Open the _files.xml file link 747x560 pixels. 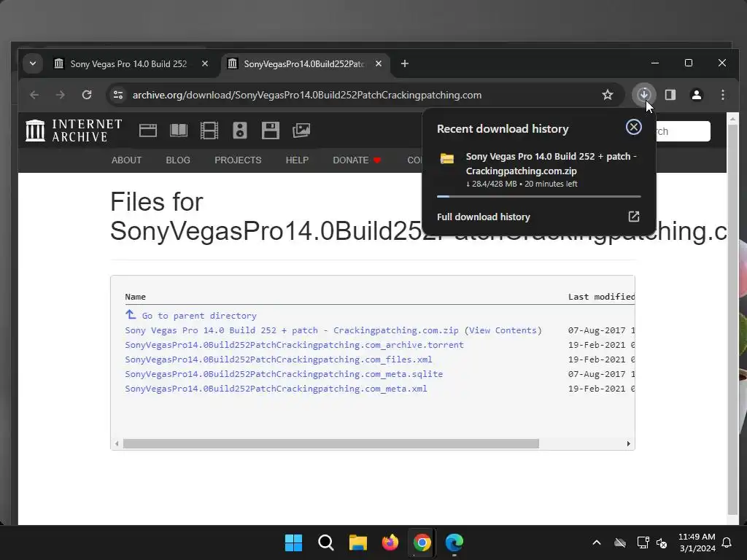(278, 359)
